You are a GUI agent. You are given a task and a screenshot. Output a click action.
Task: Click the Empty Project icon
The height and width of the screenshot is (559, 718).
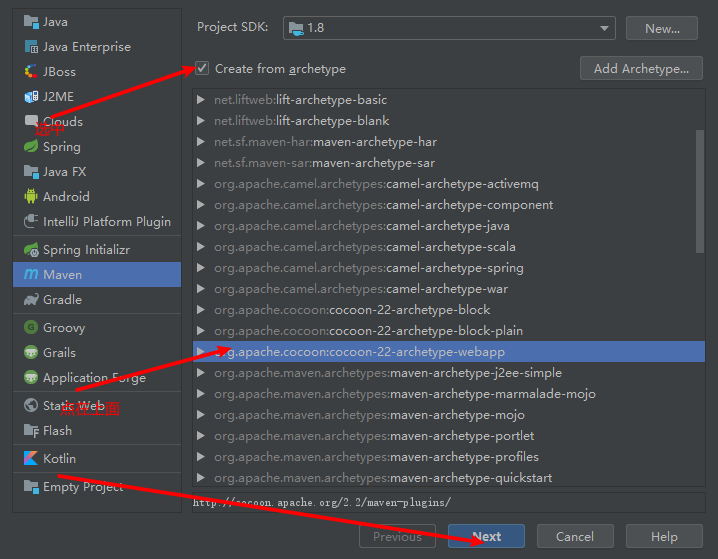(31, 486)
